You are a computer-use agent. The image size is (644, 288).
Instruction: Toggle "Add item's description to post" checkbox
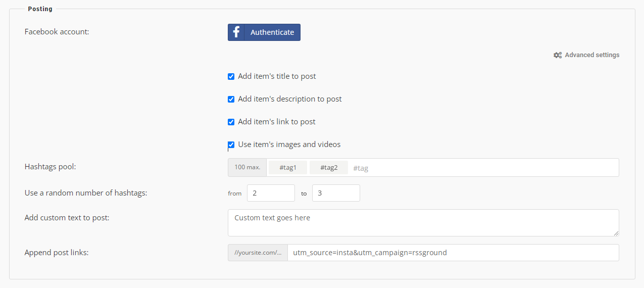(x=231, y=100)
